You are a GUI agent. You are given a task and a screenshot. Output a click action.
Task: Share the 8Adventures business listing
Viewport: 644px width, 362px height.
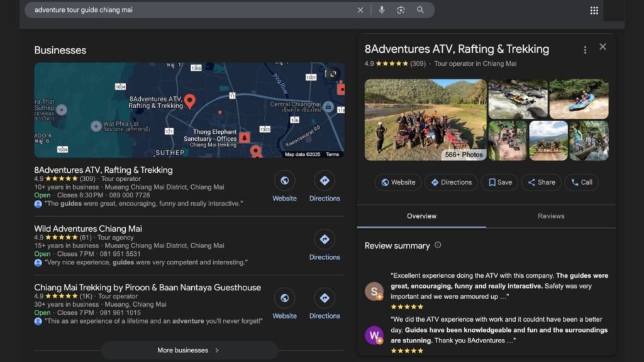pyautogui.click(x=541, y=182)
